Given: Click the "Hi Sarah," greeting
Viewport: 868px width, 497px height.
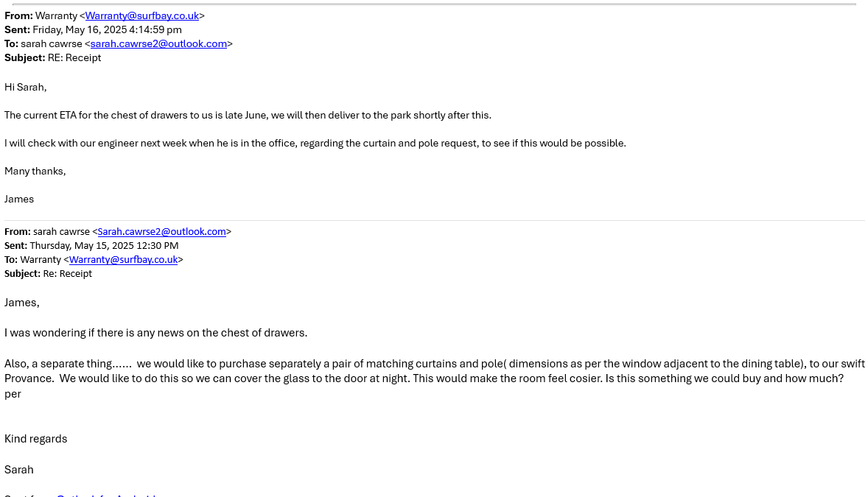Looking at the screenshot, I should (x=26, y=87).
